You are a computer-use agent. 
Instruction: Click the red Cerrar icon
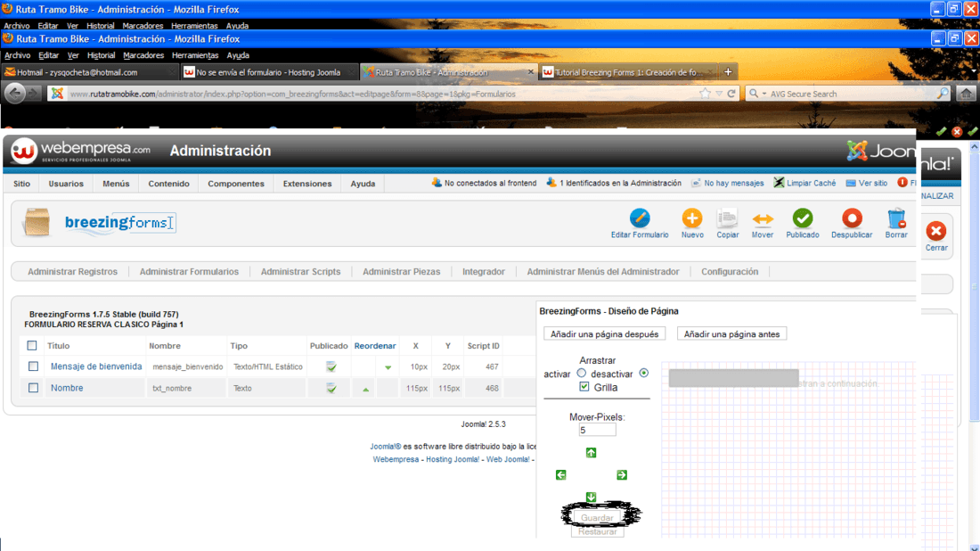(x=936, y=232)
